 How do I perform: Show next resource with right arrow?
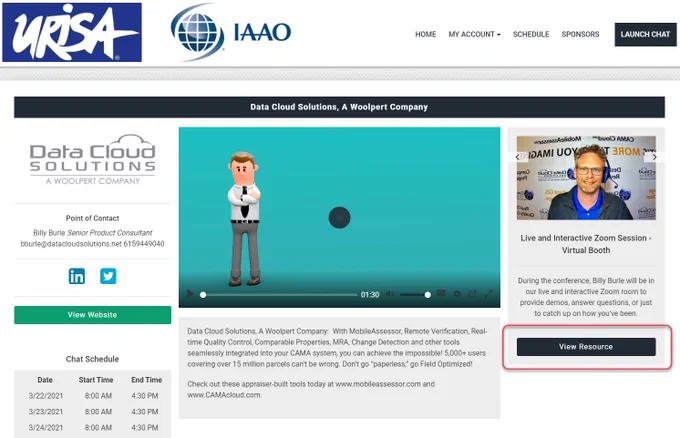tap(654, 157)
